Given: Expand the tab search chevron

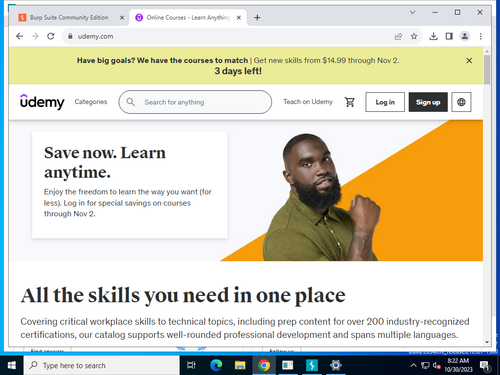Looking at the screenshot, I should click(x=412, y=12).
